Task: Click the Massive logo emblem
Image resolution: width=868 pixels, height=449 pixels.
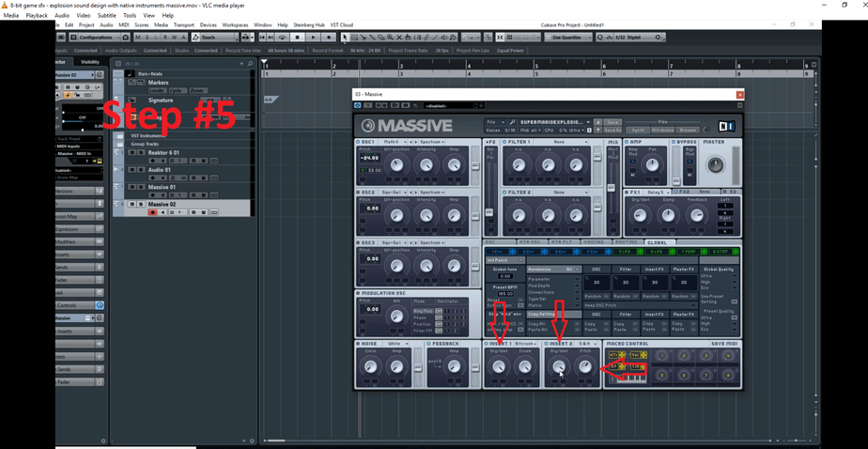Action: tap(367, 126)
